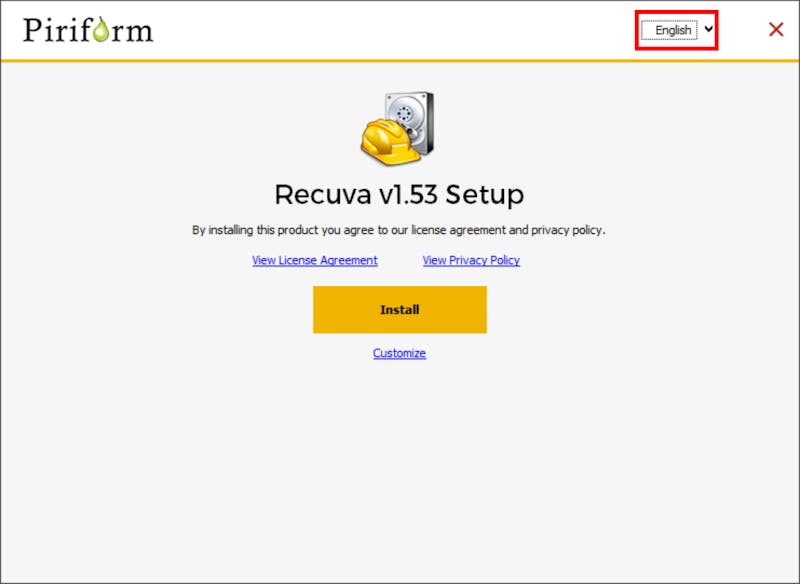Expand the English language dropdown
800x584 pixels.
pyautogui.click(x=677, y=30)
